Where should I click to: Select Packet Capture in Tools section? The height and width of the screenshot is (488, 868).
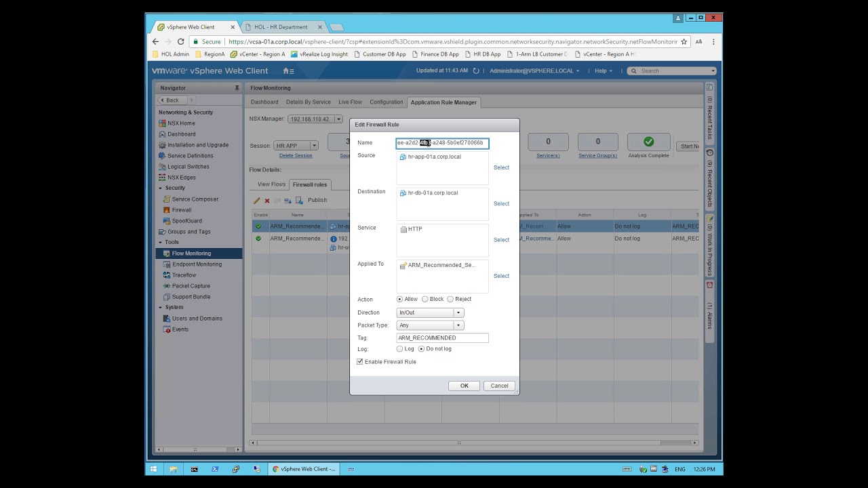click(191, 286)
